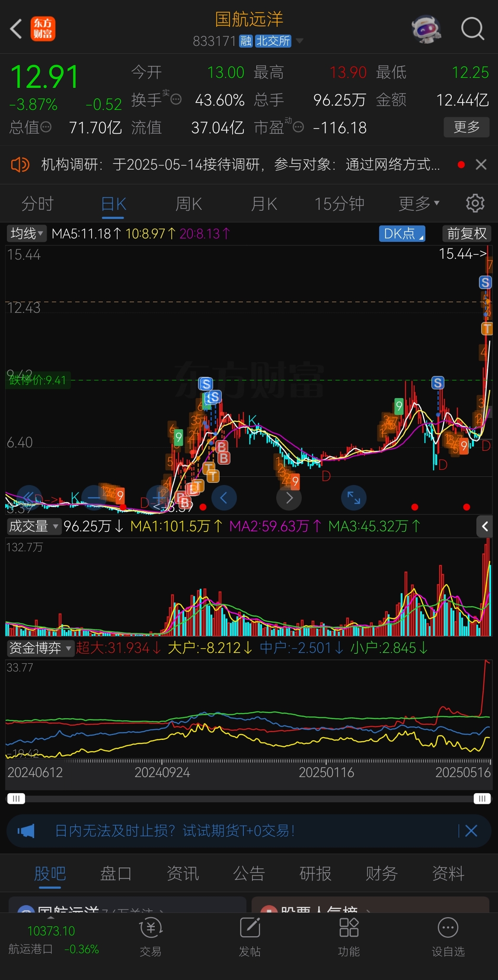This screenshot has height=980, width=498.
Task: Grab the left range slider handle
Action: [16, 799]
